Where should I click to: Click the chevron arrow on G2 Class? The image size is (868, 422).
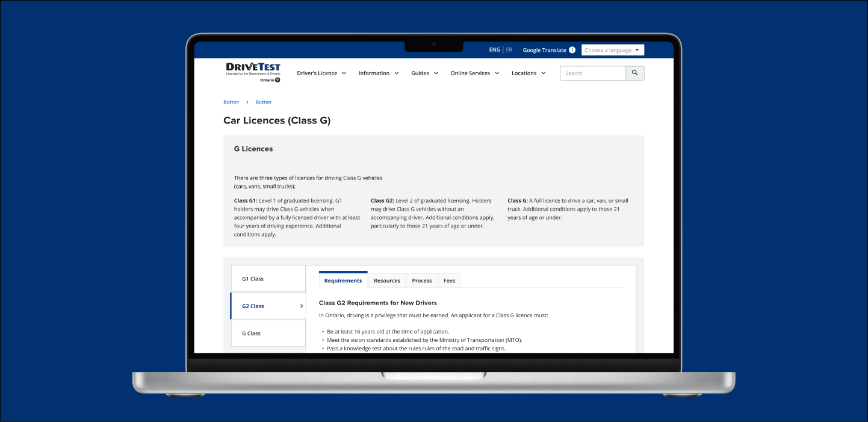tap(301, 306)
